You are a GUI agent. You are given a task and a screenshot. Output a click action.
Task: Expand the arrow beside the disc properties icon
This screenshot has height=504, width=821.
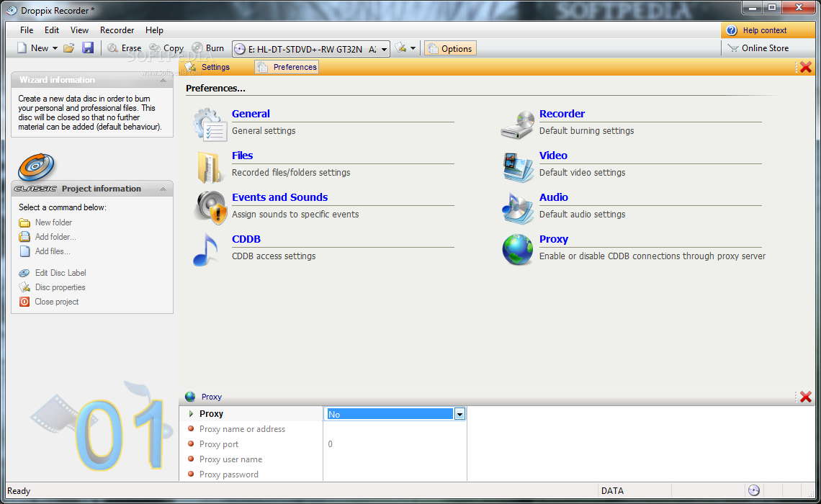point(413,48)
